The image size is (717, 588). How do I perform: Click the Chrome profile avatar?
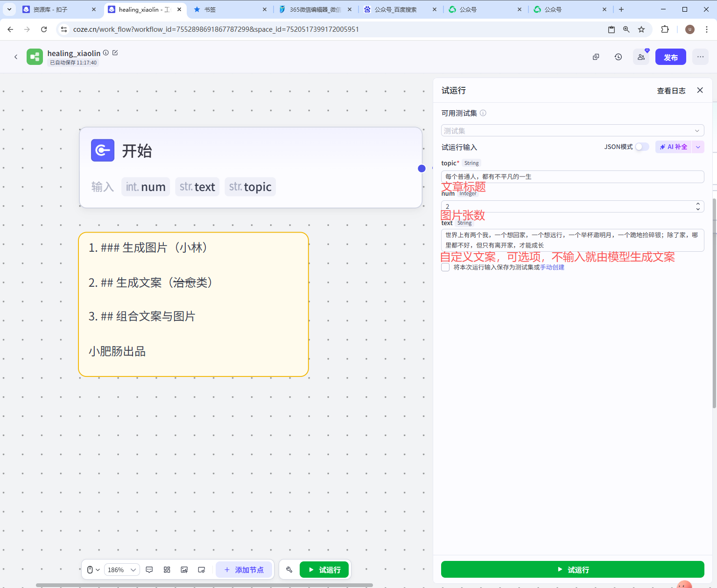coord(690,29)
